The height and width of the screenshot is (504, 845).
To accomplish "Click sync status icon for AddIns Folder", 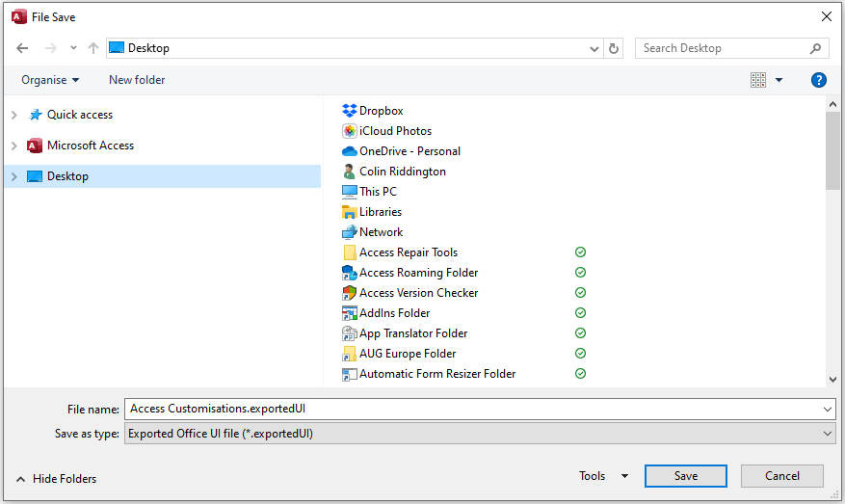I will [580, 313].
